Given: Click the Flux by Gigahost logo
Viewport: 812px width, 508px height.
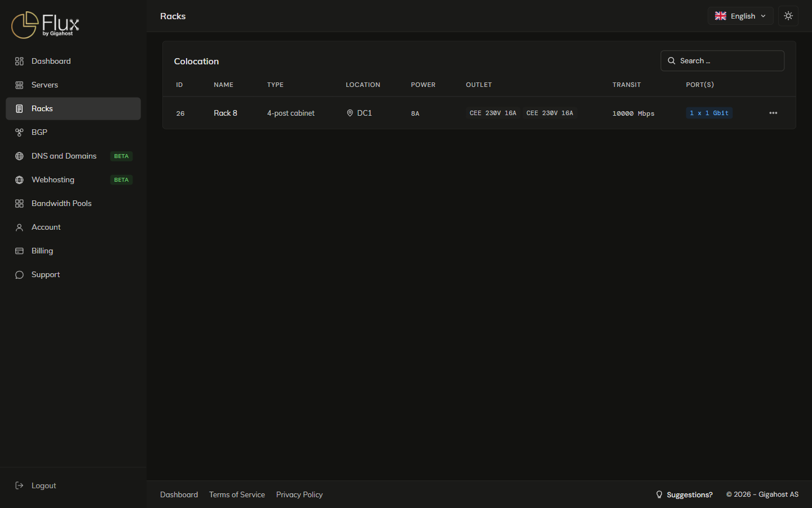Looking at the screenshot, I should click(x=46, y=25).
